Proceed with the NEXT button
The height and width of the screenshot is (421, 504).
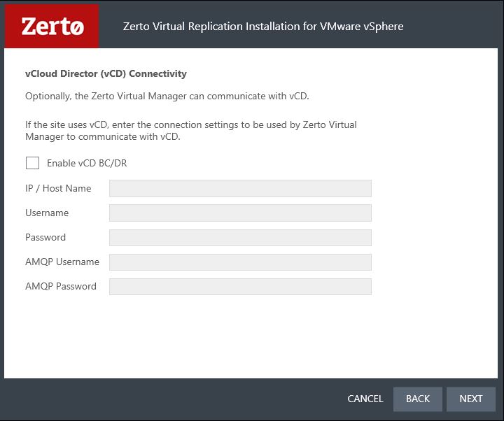[x=471, y=399]
